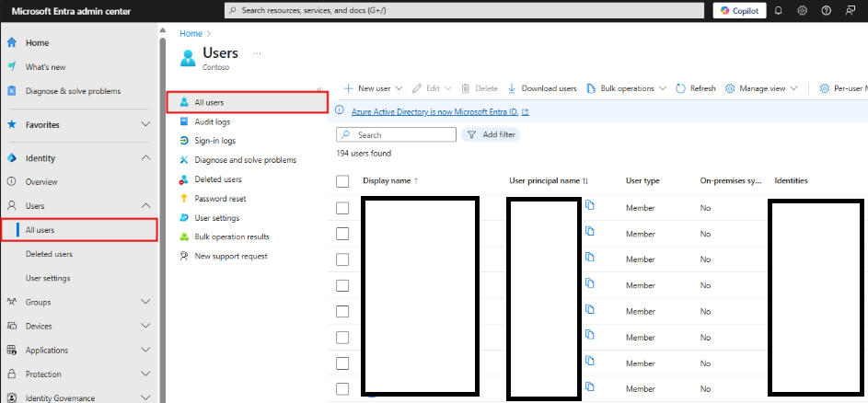Open User settings in blade menu
Viewport: 868px width, 403px height.
217,217
